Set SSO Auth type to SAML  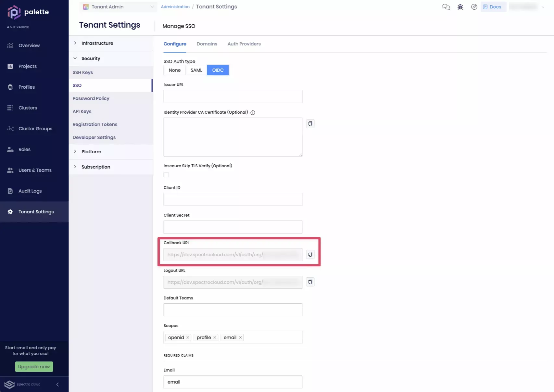tap(196, 70)
